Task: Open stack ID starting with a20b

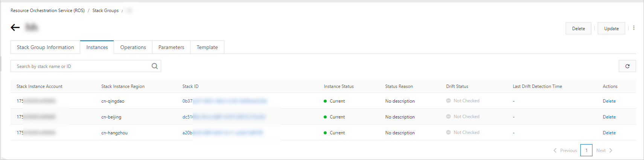Action: click(223, 133)
